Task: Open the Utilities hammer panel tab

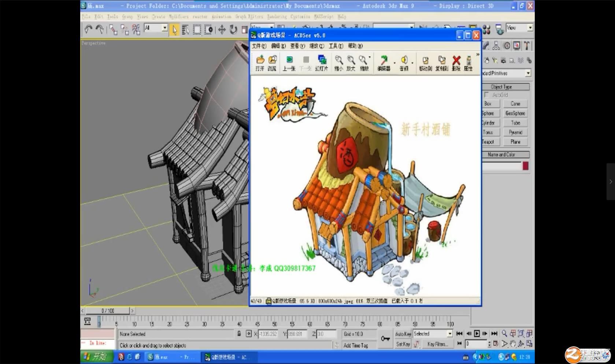Action: coord(527,46)
